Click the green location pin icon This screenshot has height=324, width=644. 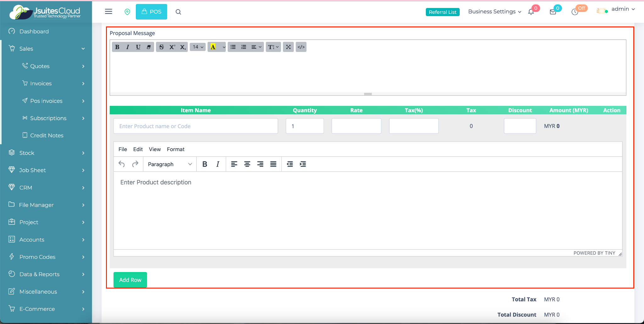[127, 12]
